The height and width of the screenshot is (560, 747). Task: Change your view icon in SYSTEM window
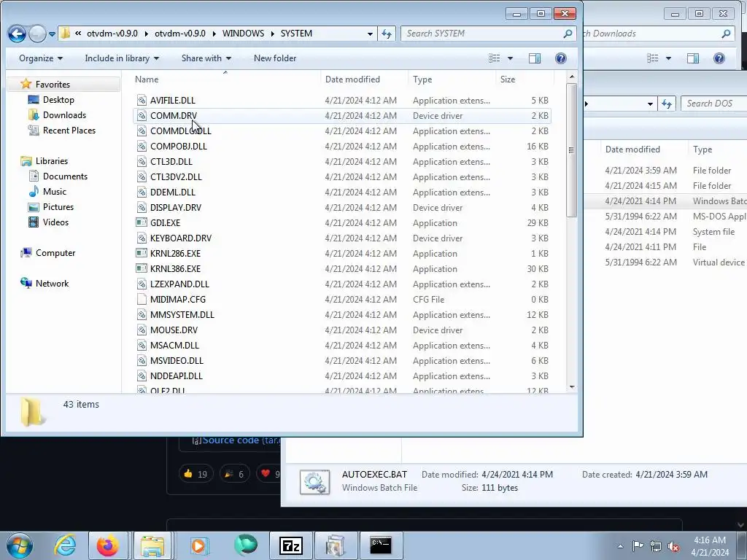tap(495, 58)
